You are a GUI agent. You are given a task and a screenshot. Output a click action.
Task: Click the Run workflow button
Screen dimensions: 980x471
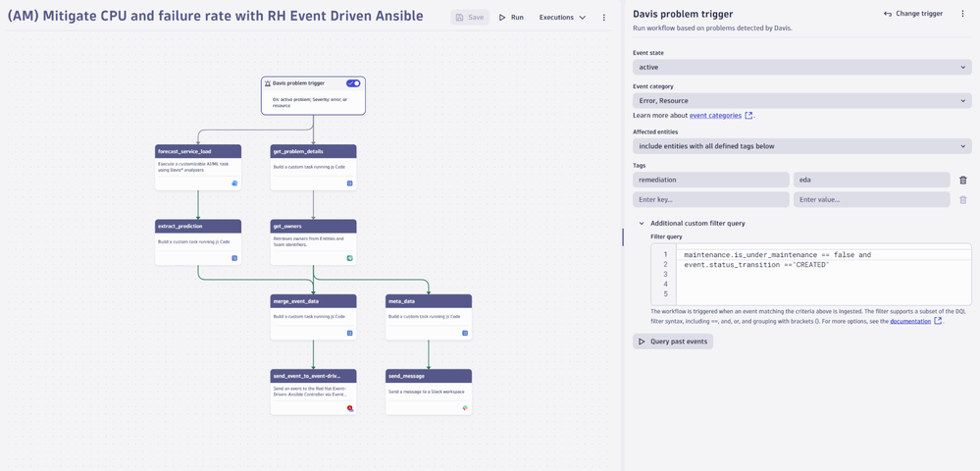tap(511, 18)
